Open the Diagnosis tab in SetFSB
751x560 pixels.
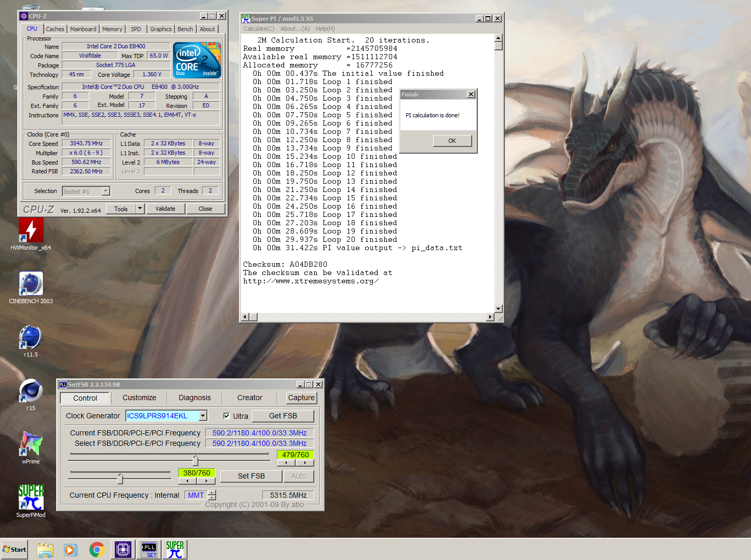[195, 398]
